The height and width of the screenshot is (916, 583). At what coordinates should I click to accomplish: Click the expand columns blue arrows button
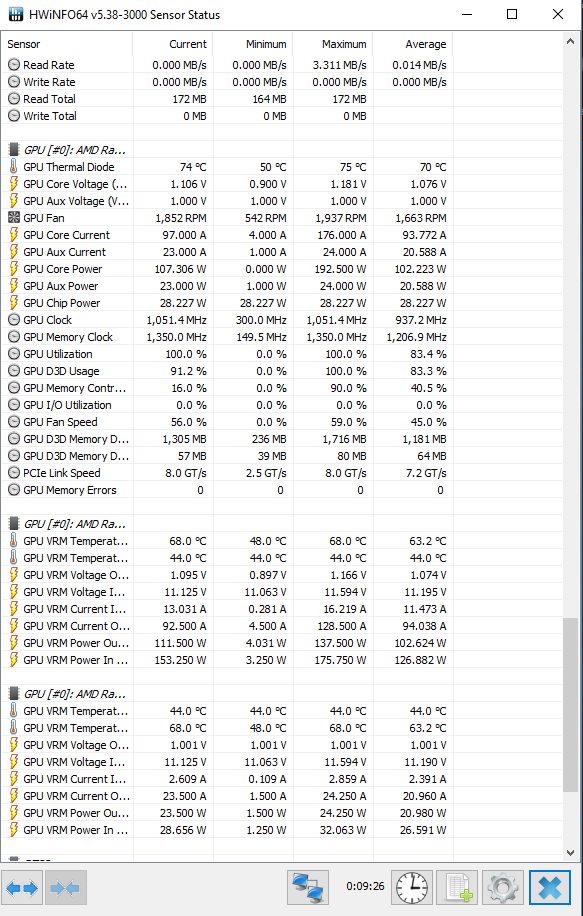[22, 888]
